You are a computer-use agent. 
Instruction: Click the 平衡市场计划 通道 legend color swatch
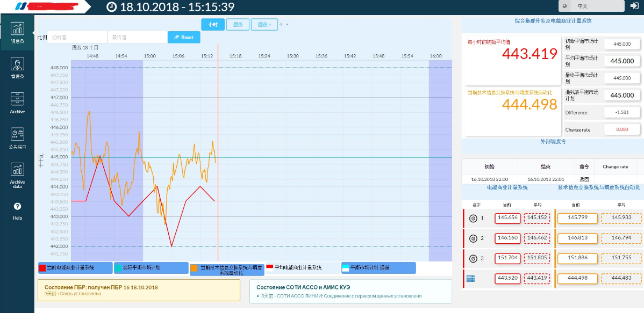click(345, 267)
